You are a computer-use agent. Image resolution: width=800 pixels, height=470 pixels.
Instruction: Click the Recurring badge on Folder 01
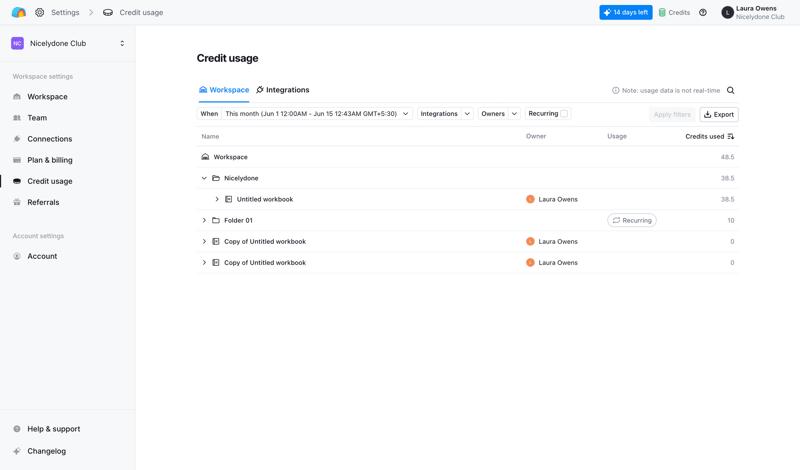pyautogui.click(x=632, y=220)
